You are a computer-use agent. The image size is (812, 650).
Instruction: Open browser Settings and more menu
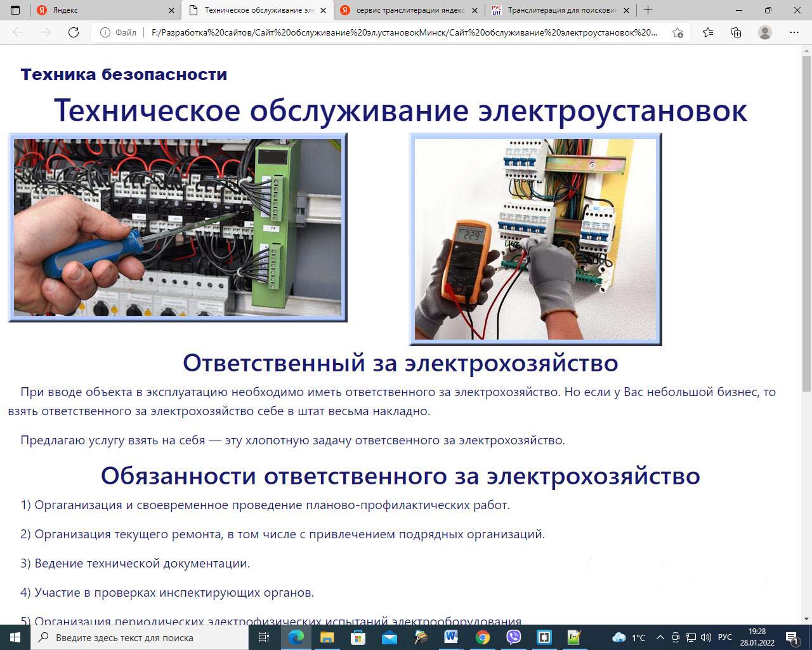click(x=794, y=32)
